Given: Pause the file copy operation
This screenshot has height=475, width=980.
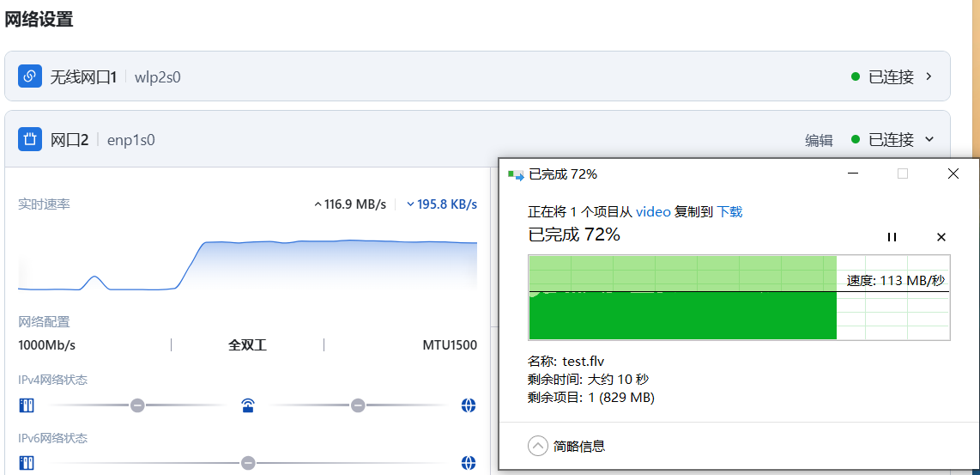Looking at the screenshot, I should (892, 237).
